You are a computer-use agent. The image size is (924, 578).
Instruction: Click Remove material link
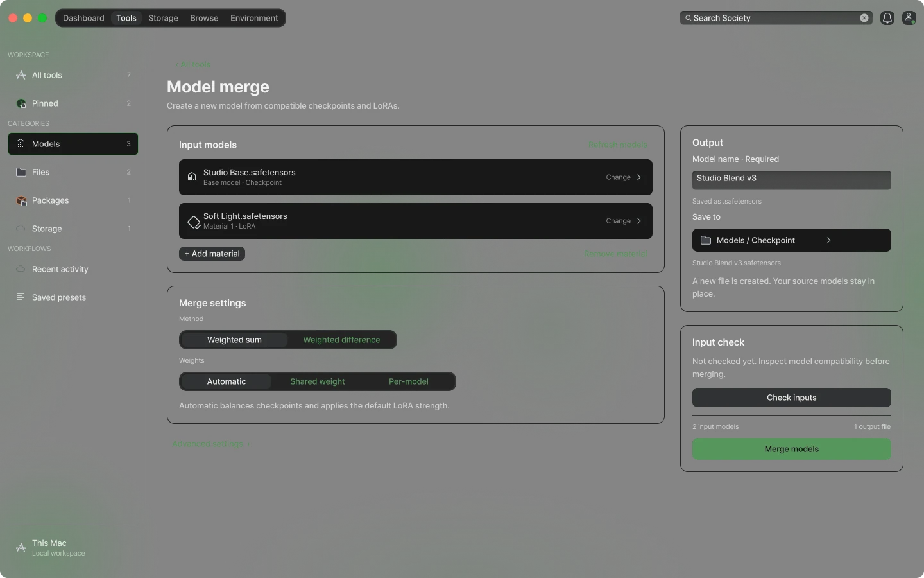point(615,254)
